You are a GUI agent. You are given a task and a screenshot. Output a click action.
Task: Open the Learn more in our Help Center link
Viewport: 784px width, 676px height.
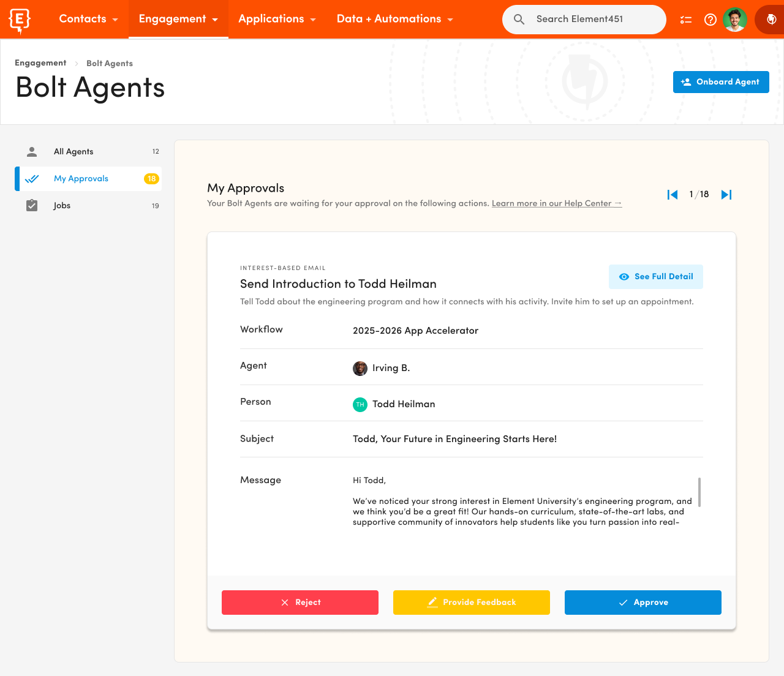[x=556, y=203]
